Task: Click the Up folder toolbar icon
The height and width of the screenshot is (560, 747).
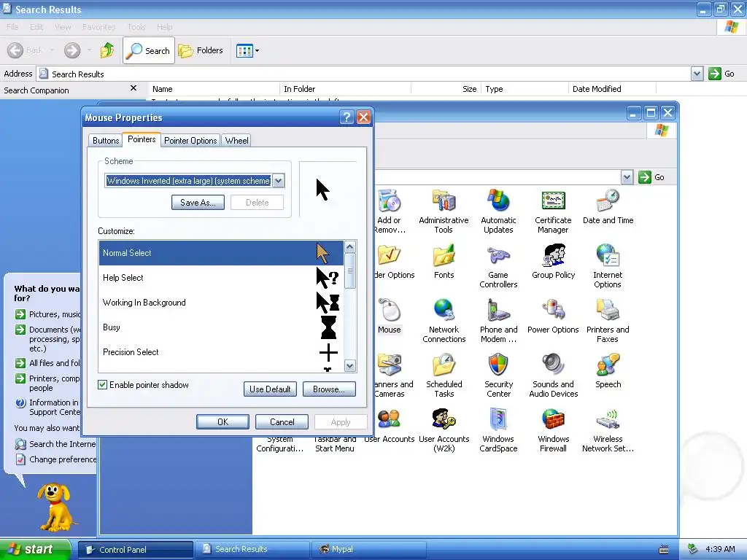Action: pos(107,50)
